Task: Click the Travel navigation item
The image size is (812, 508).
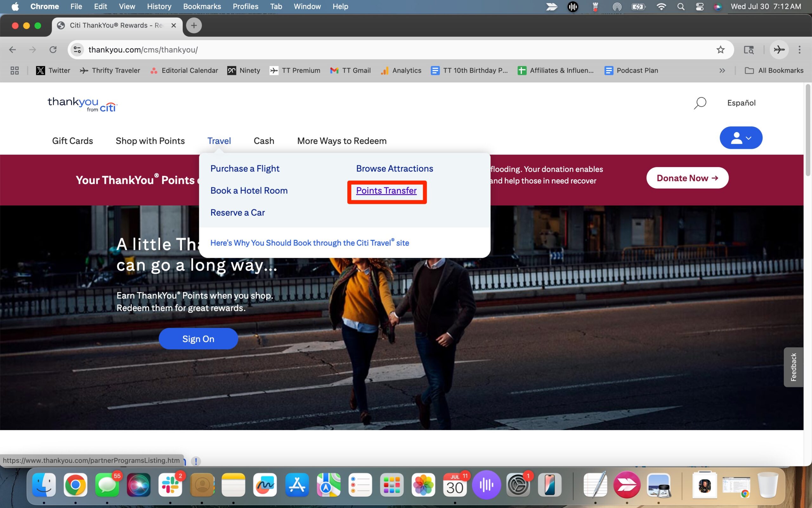Action: click(x=219, y=141)
